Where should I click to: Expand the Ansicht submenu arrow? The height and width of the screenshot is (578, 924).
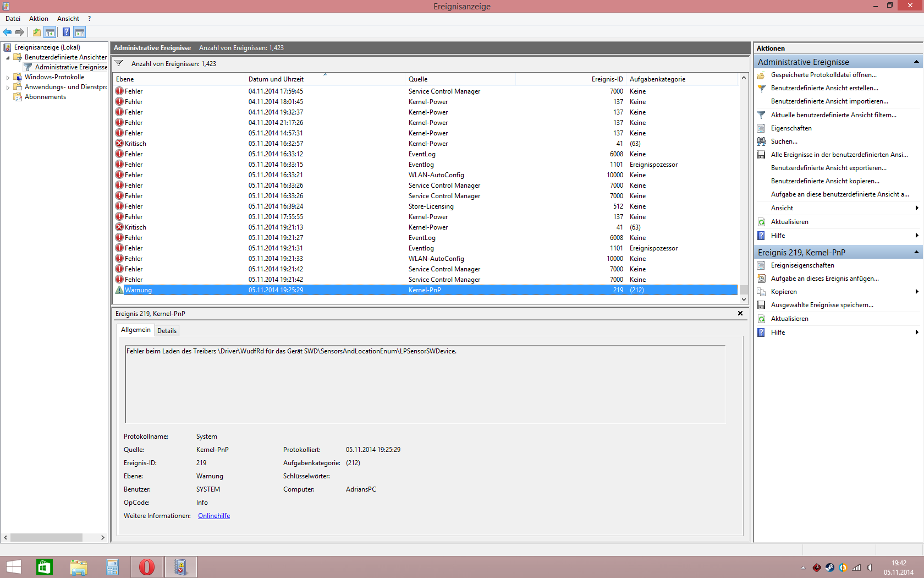tap(917, 208)
